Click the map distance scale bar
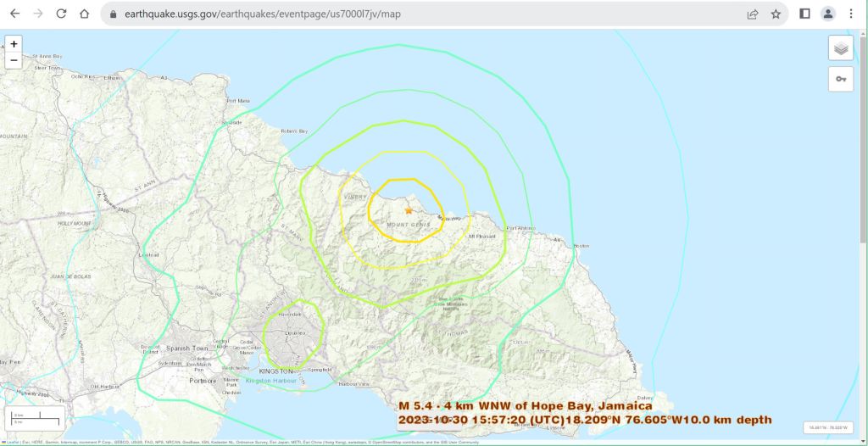The height and width of the screenshot is (446, 868). click(x=35, y=418)
